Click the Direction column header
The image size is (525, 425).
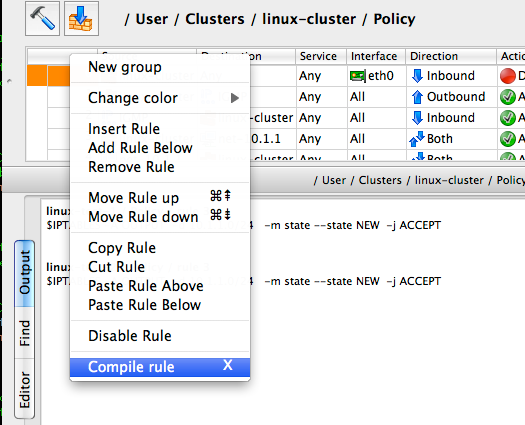point(451,56)
